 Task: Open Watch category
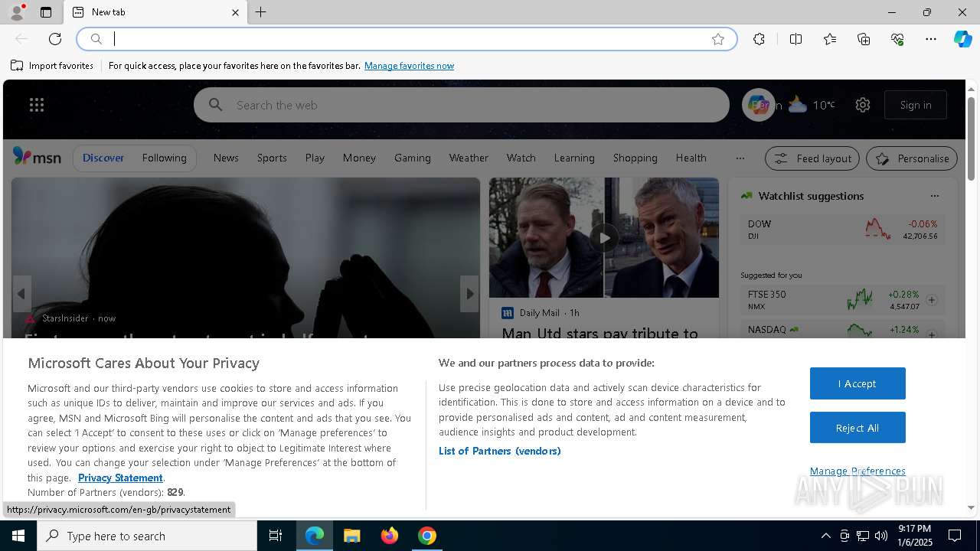(521, 158)
